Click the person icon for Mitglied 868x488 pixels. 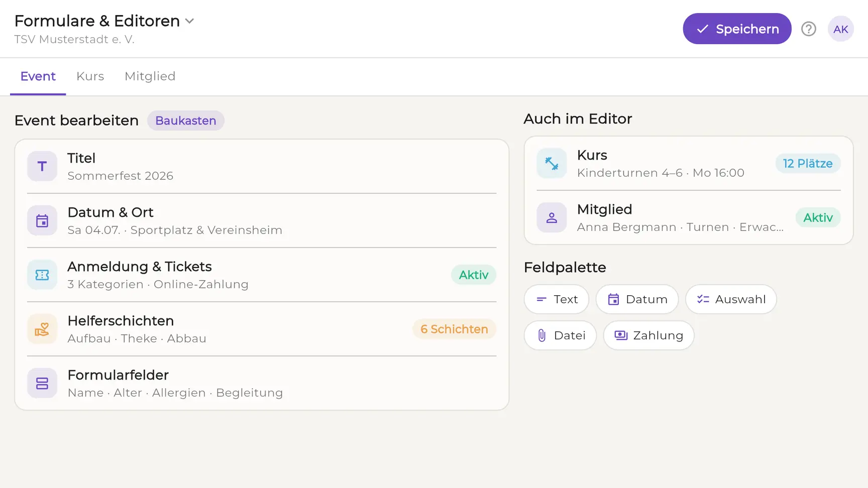[x=552, y=218]
